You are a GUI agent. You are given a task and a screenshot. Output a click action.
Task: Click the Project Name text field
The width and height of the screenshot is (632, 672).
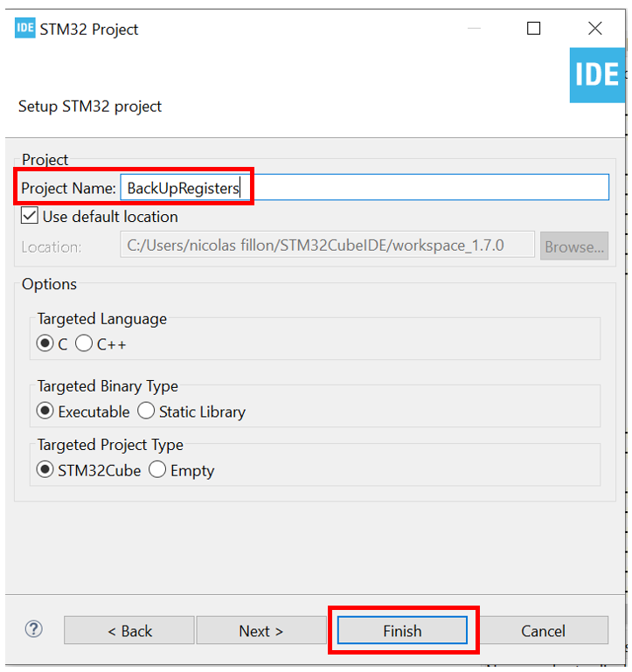[x=365, y=187]
